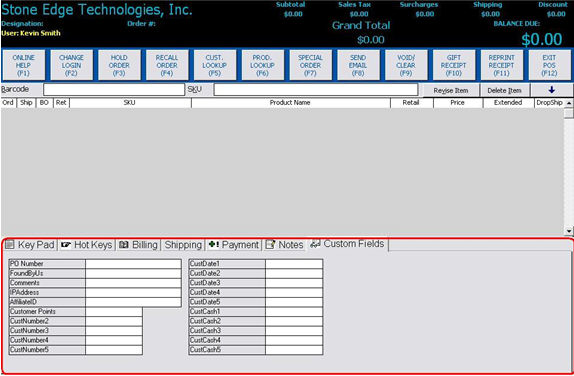Open the Payment tab
This screenshot has width=574, height=376.
click(x=234, y=245)
